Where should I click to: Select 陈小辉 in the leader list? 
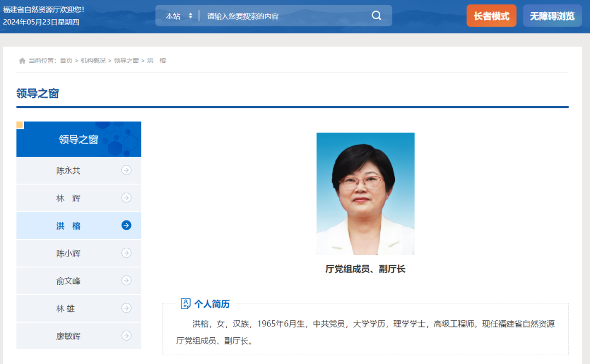tap(79, 253)
